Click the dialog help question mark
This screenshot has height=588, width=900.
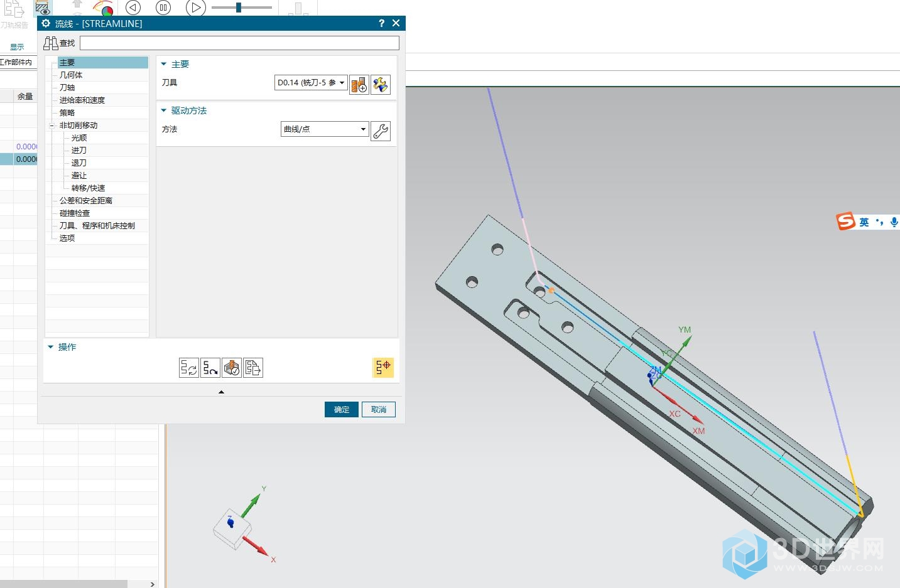coord(381,23)
